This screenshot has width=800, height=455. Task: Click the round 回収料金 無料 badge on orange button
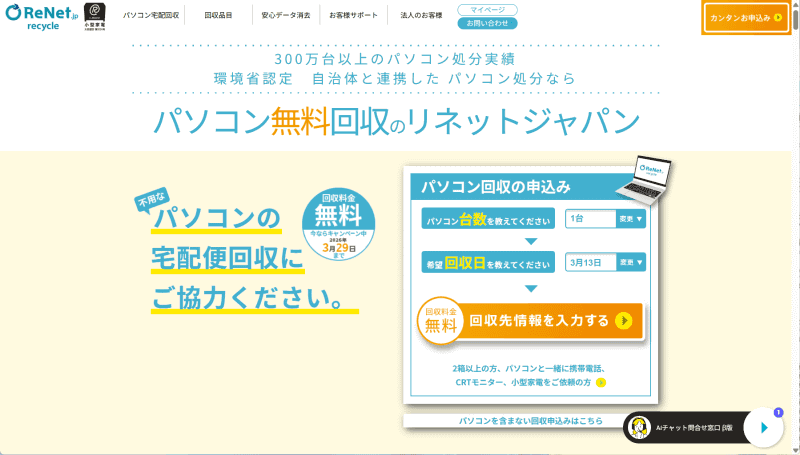click(440, 321)
